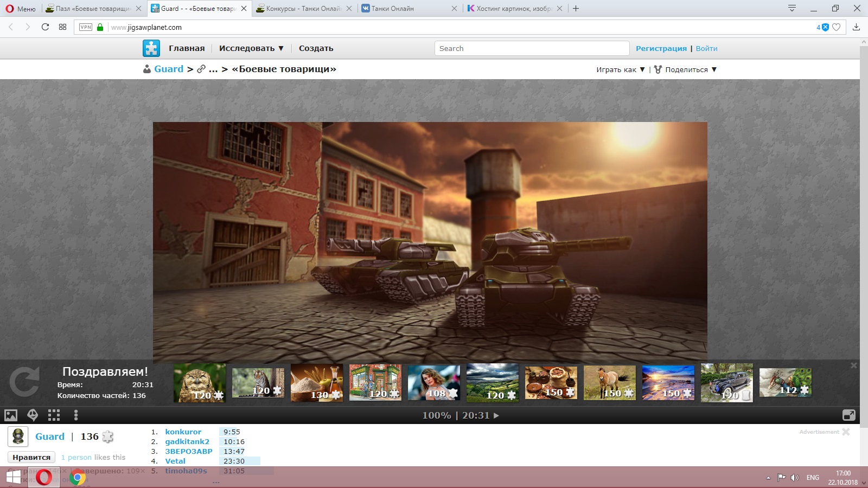The image size is (868, 488).
Task: Open the woman portrait puzzle with 108 pieces
Action: coord(434,383)
